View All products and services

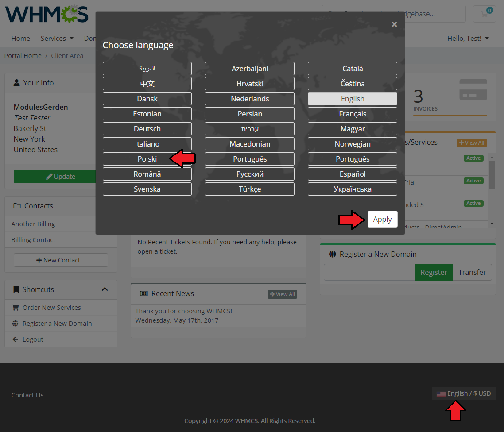[472, 143]
